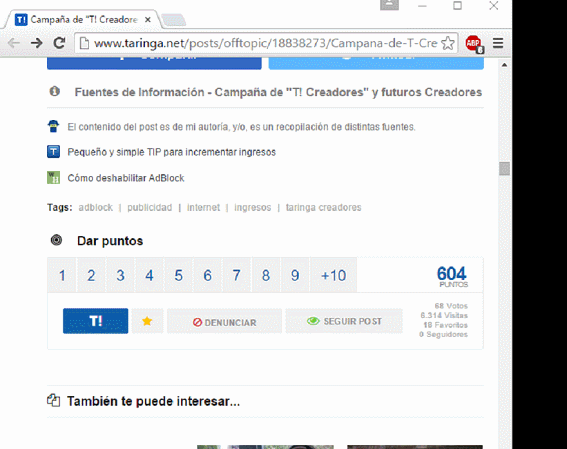
Task: Bookmark page with the star icon
Action: 448,43
